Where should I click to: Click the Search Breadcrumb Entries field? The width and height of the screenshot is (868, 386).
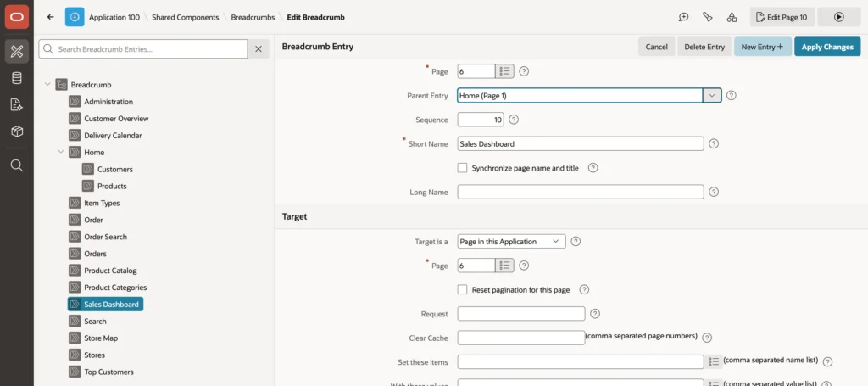pyautogui.click(x=143, y=49)
